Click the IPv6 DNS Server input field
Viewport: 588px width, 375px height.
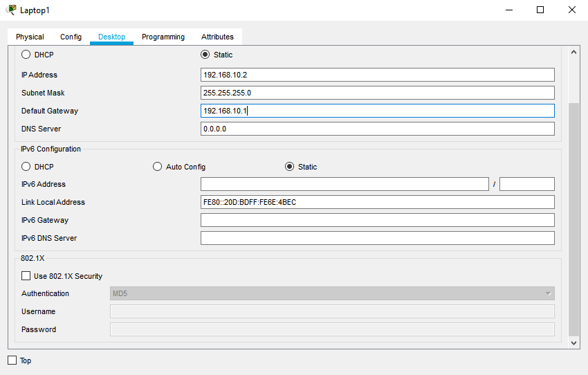pos(378,238)
